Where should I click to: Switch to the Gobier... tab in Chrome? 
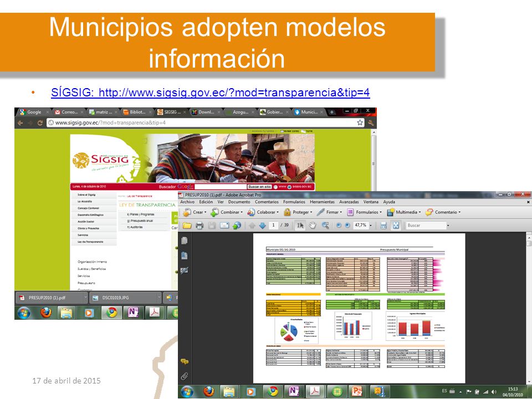click(274, 112)
